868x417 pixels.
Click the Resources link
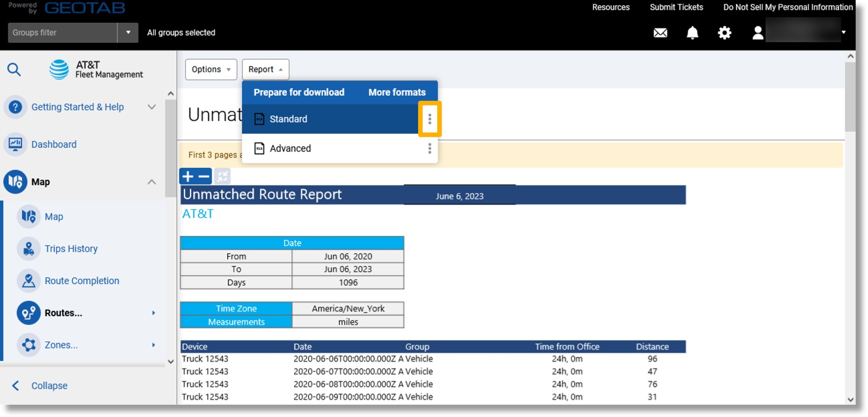click(x=611, y=7)
